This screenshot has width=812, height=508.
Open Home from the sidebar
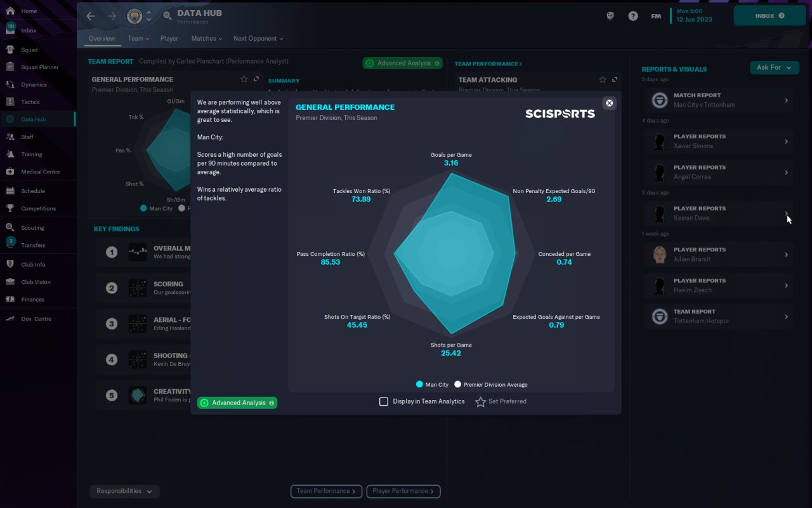coord(38,11)
